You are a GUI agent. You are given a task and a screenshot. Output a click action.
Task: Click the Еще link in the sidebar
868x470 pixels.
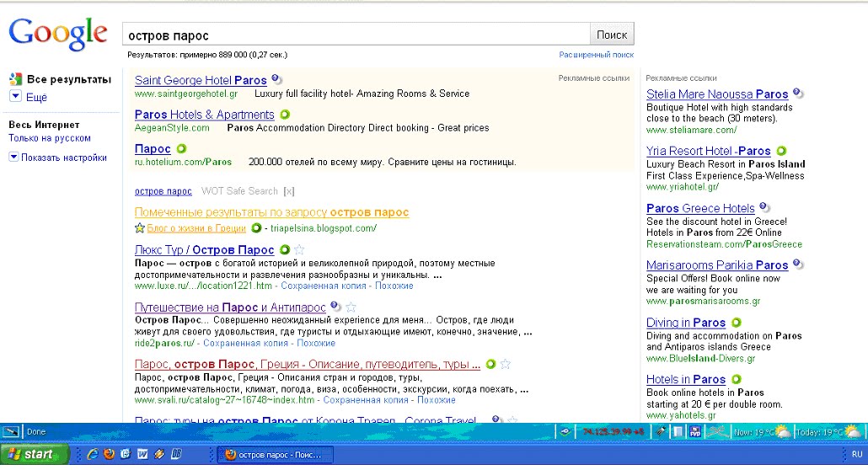pyautogui.click(x=36, y=98)
